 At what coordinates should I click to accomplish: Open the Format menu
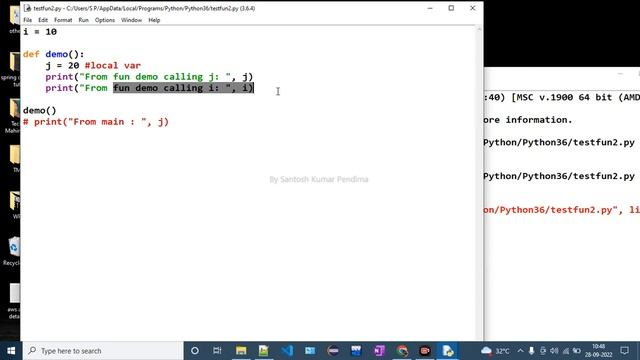(63, 20)
